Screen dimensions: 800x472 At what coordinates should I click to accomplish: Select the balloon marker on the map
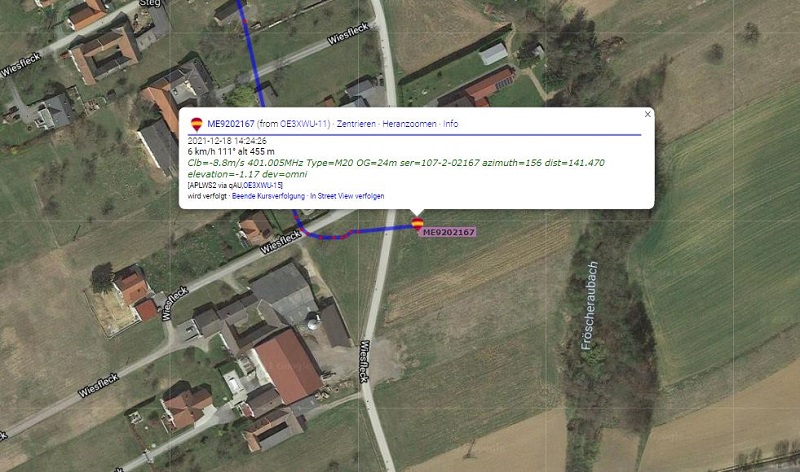[x=417, y=223]
